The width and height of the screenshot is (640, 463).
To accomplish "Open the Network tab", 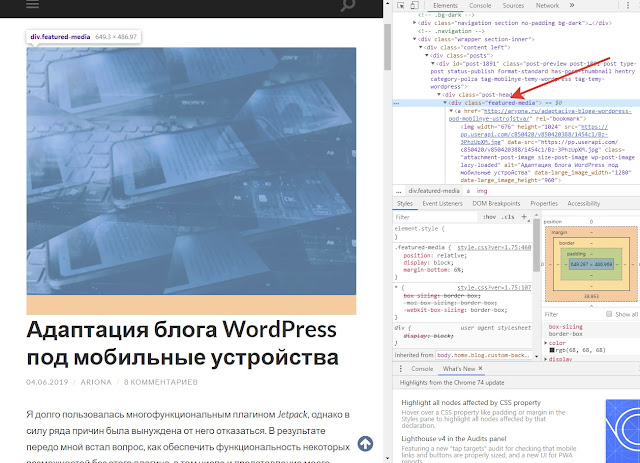I will [x=547, y=5].
